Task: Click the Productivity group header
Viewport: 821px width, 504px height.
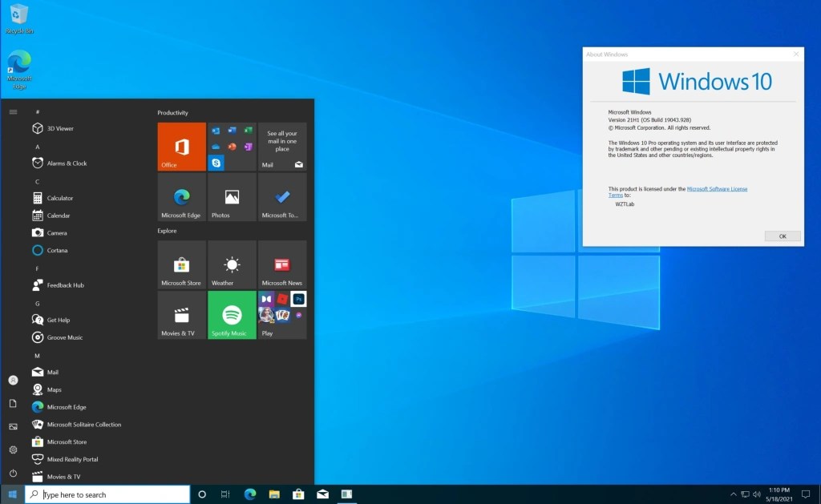Action: [173, 112]
